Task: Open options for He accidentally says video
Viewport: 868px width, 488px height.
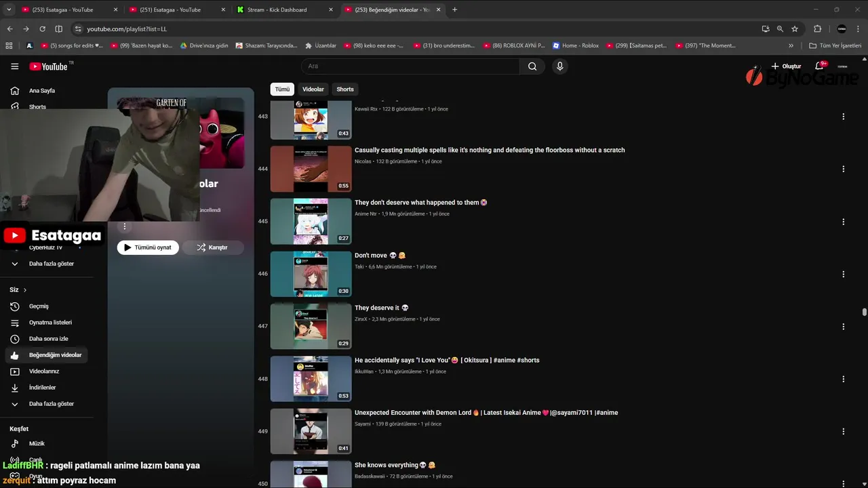Action: (843, 379)
